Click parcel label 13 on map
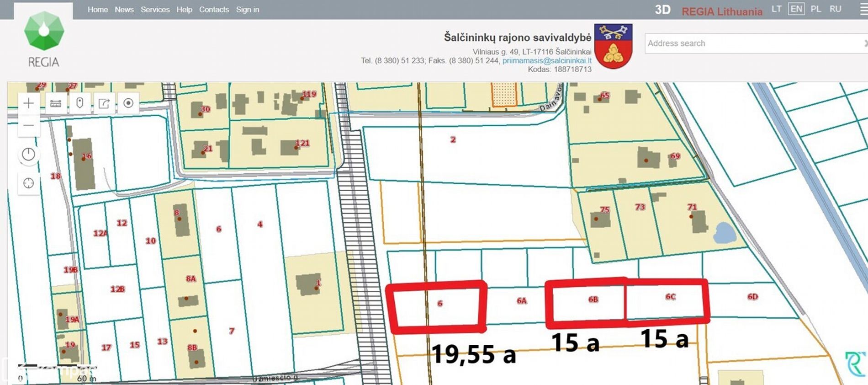 tap(163, 342)
